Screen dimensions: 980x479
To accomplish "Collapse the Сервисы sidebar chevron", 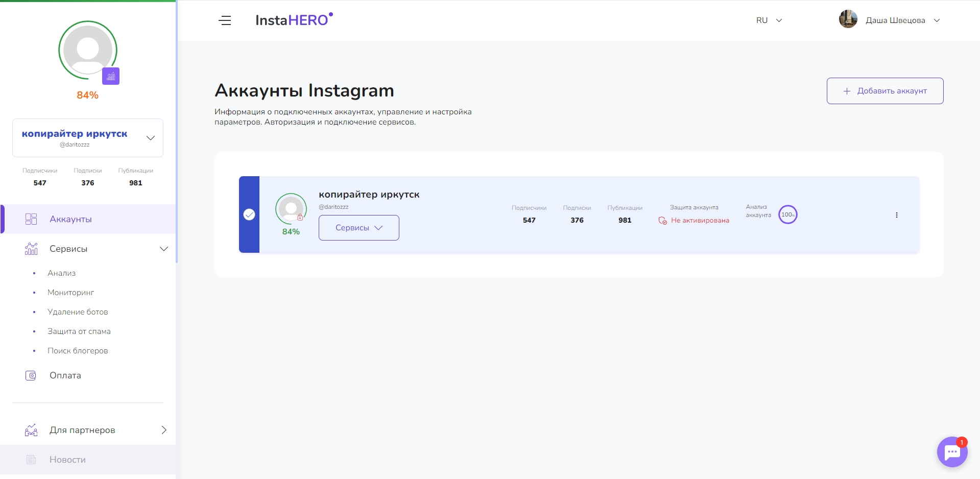I will coord(164,249).
